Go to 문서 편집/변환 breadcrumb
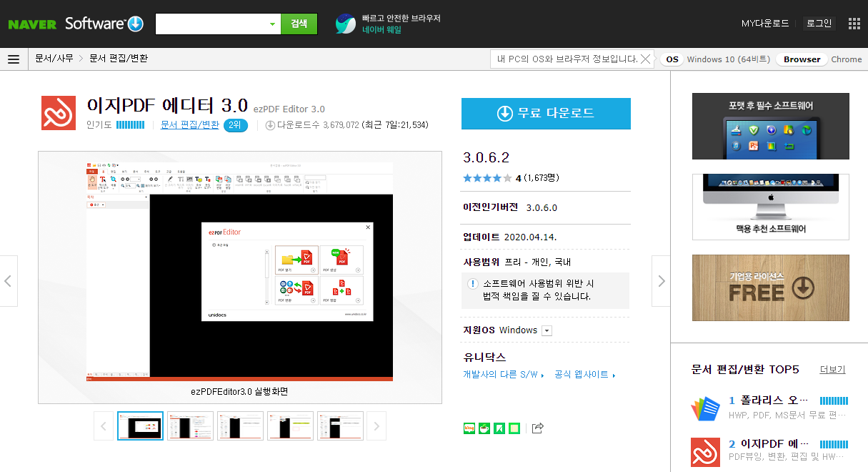Image resolution: width=868 pixels, height=472 pixels. pyautogui.click(x=119, y=59)
